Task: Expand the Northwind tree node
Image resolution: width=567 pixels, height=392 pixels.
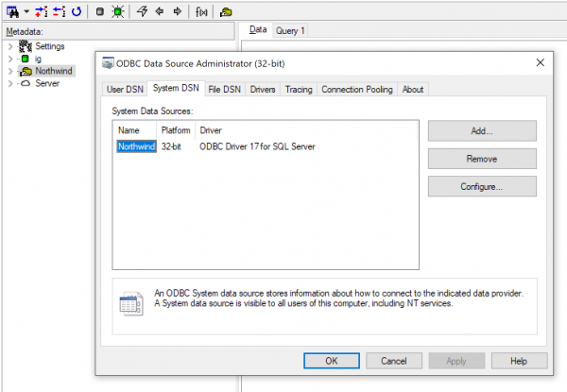Action: pyautogui.click(x=10, y=71)
